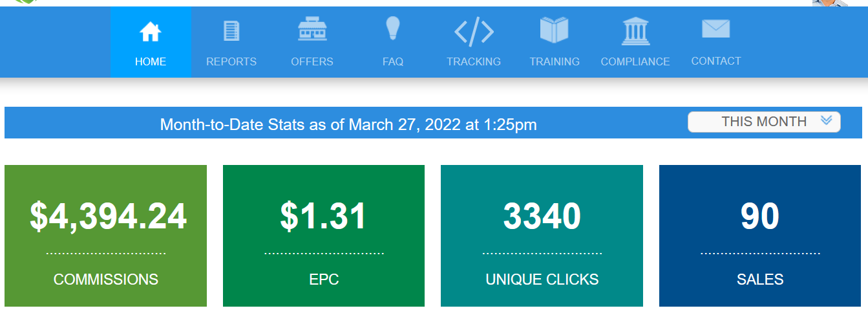
Task: Open the OFFERS menu label
Action: pos(312,61)
